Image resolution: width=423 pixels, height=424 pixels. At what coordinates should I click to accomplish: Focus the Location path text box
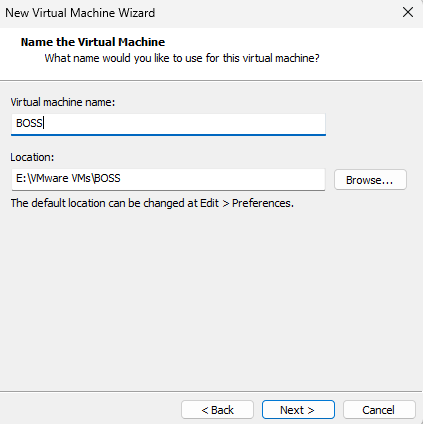tap(168, 179)
